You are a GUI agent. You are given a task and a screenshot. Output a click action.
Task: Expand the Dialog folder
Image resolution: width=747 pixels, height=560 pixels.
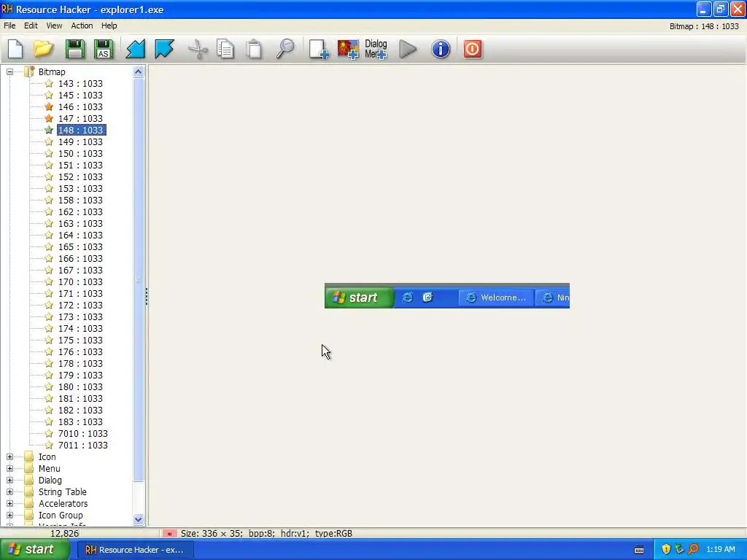click(9, 480)
